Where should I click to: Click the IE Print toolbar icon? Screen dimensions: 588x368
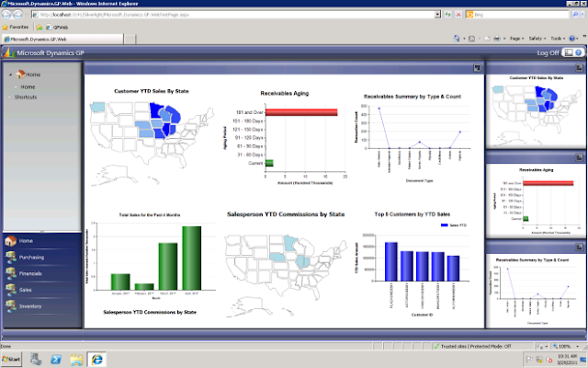click(x=497, y=39)
